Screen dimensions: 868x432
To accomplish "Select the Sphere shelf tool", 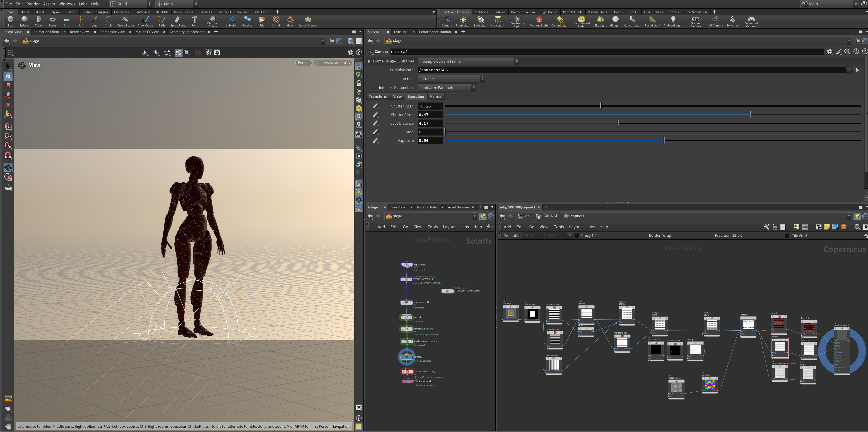I will click(x=24, y=21).
